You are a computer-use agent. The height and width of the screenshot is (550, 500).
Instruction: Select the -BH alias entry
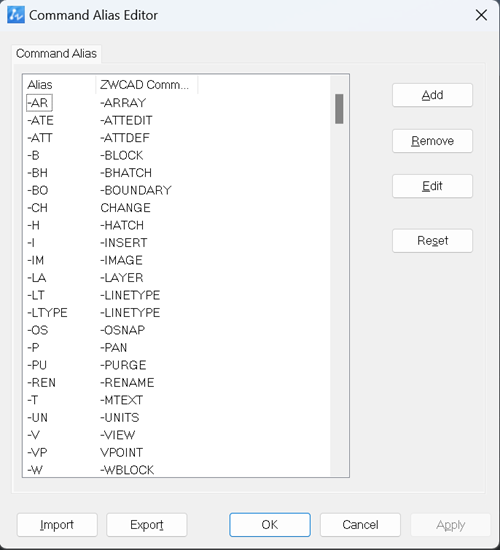pos(38,173)
